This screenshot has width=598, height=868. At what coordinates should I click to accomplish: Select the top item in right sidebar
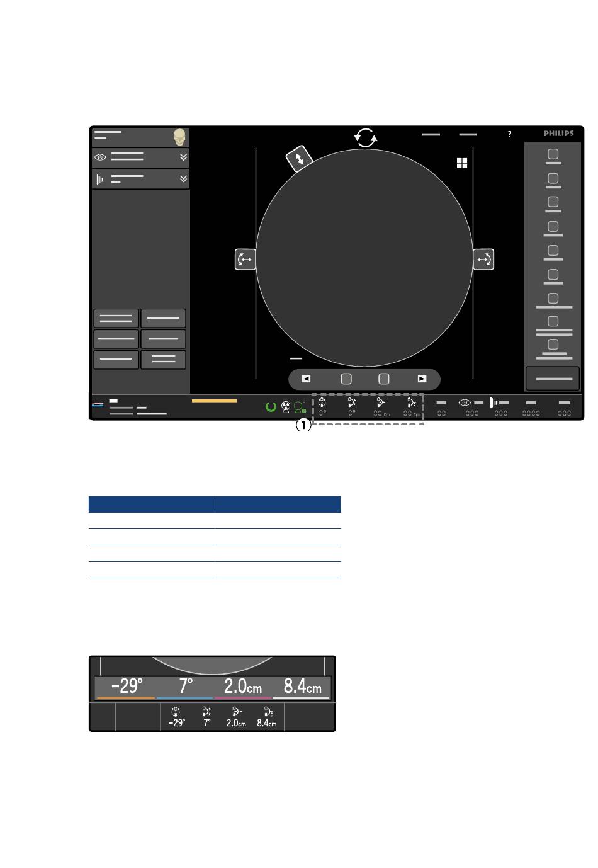pyautogui.click(x=553, y=155)
